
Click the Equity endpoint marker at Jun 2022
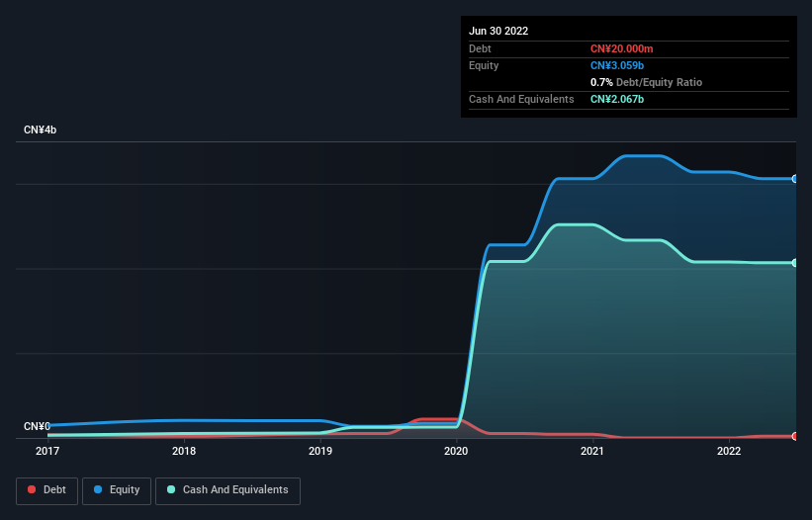[795, 179]
